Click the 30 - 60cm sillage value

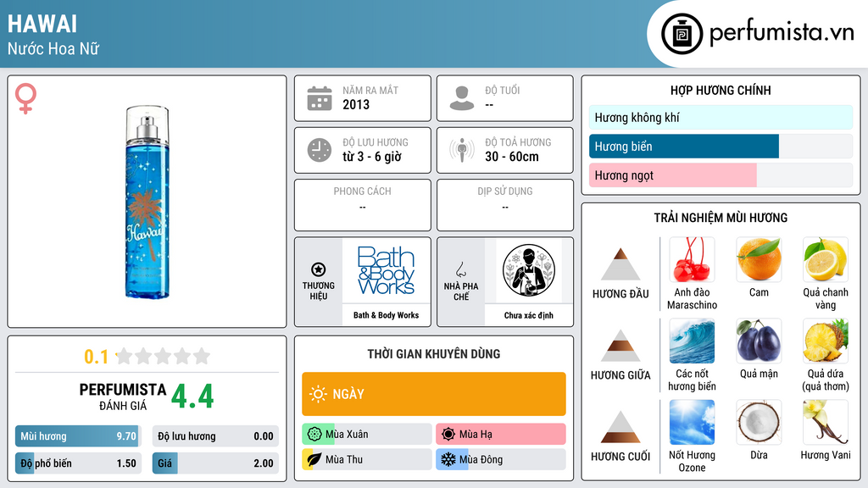pos(511,157)
